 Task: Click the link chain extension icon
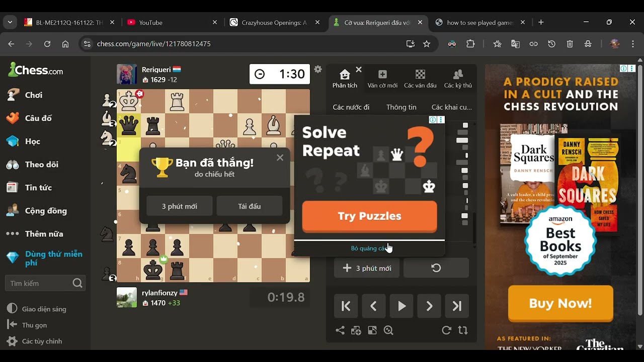[x=533, y=44]
